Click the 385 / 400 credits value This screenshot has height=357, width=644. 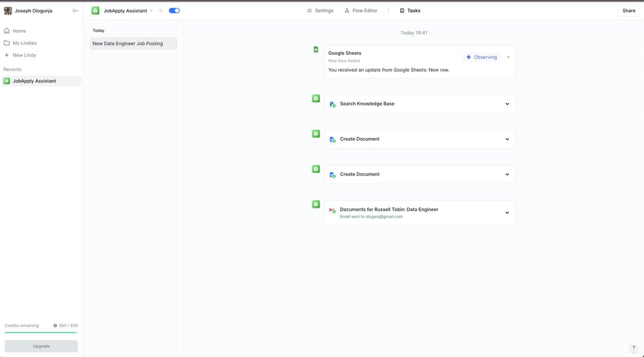[68, 325]
